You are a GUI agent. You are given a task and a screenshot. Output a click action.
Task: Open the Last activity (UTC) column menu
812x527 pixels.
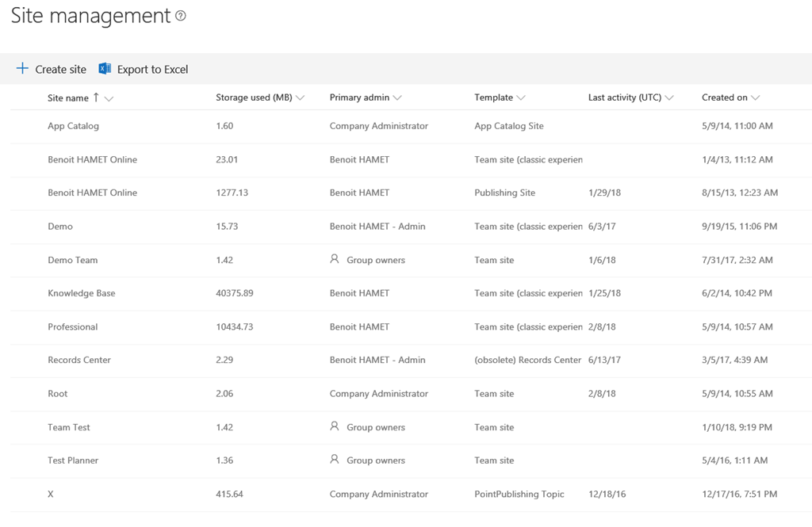[x=669, y=98]
